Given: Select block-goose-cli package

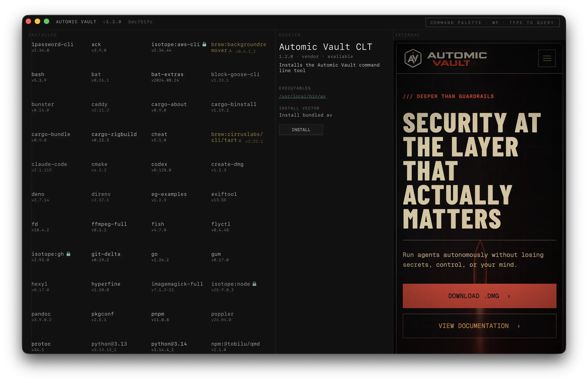Looking at the screenshot, I should pos(235,77).
